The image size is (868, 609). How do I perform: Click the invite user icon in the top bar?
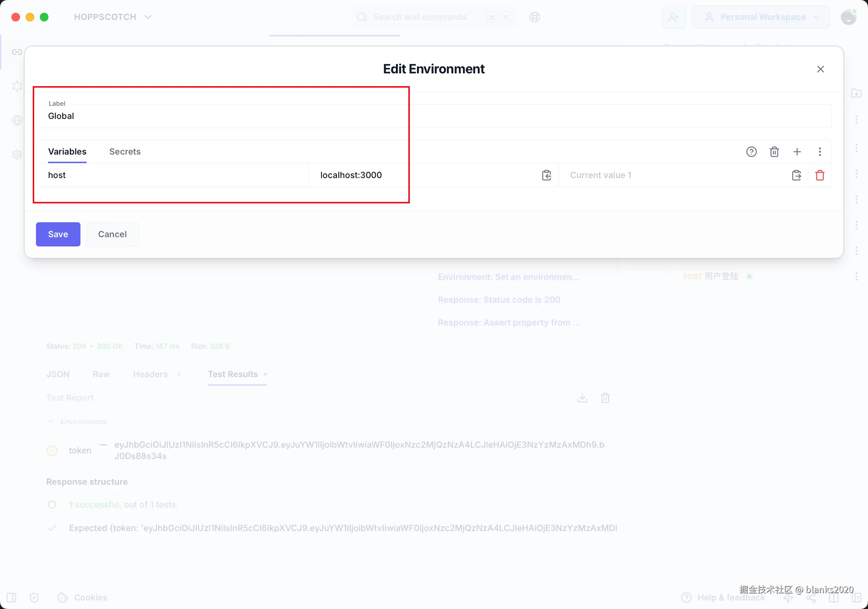[x=673, y=17]
